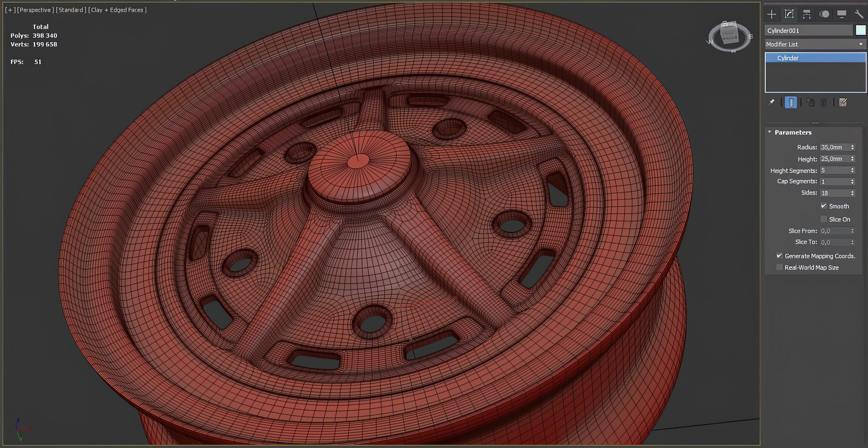The image size is (868, 448).
Task: Click the Cylinder001 object color swatch
Action: pos(861,30)
